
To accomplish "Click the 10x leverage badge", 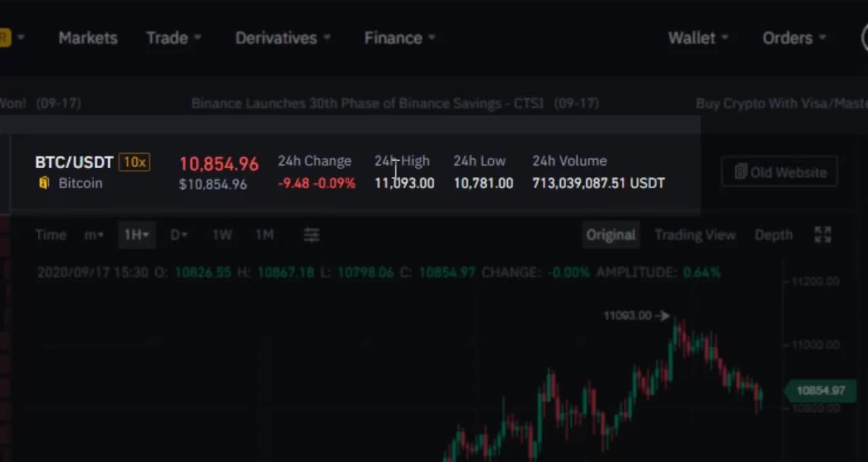I will coord(134,162).
